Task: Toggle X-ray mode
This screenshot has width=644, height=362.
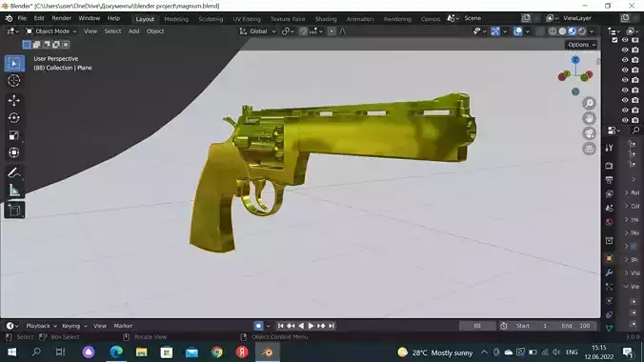Action: [540, 31]
